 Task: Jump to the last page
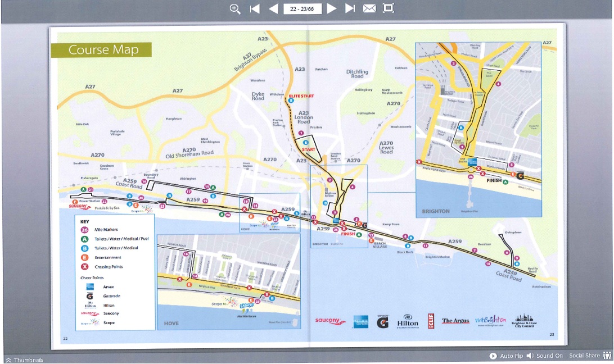(x=350, y=8)
